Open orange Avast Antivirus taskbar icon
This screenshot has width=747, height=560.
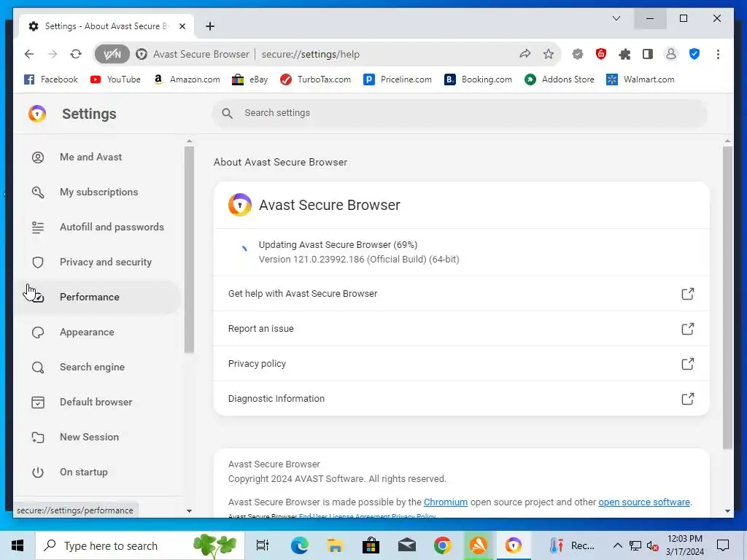tap(478, 545)
